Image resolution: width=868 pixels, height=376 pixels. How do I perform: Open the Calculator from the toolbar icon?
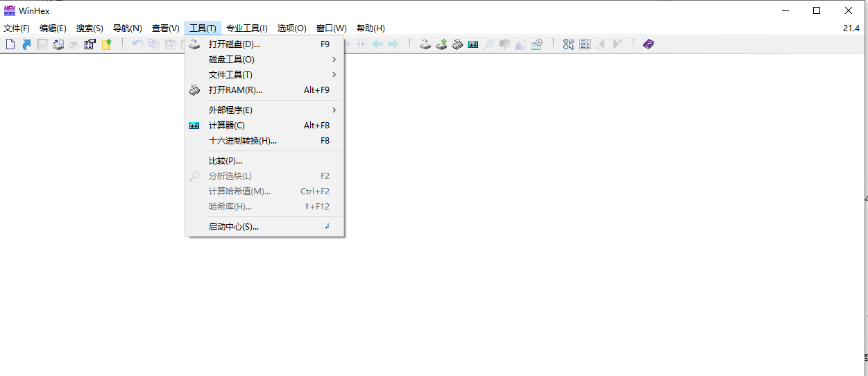click(x=473, y=44)
